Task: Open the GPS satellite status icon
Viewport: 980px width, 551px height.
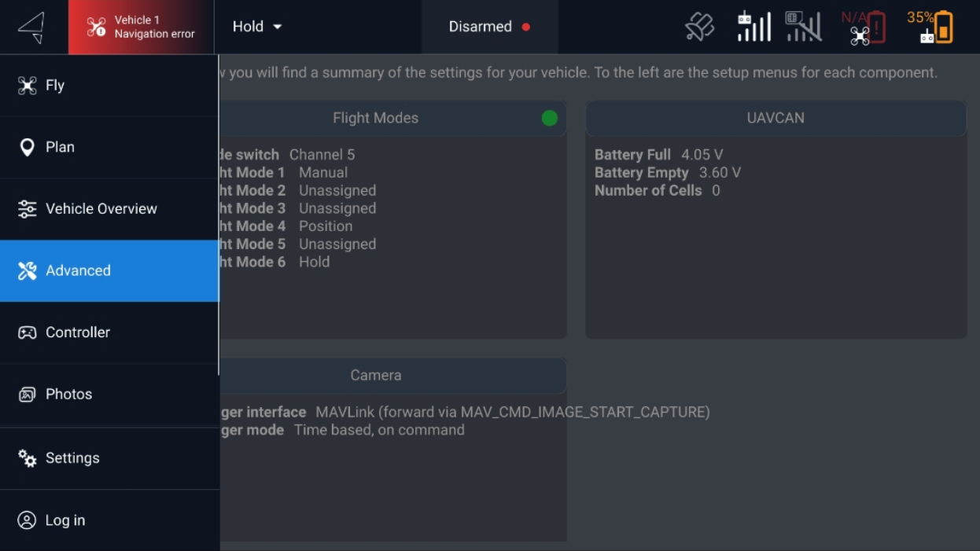Action: (x=699, y=27)
